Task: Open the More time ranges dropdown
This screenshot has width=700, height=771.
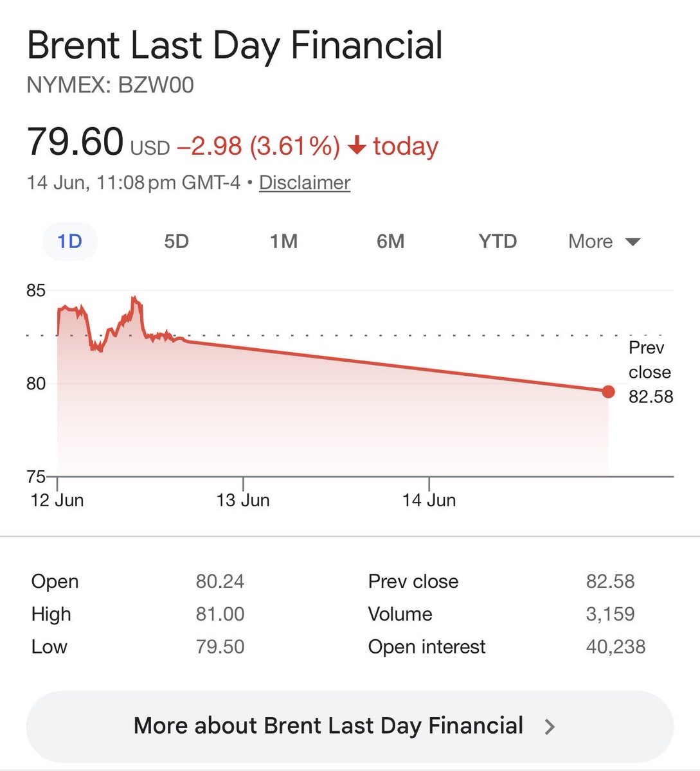Action: [x=604, y=242]
